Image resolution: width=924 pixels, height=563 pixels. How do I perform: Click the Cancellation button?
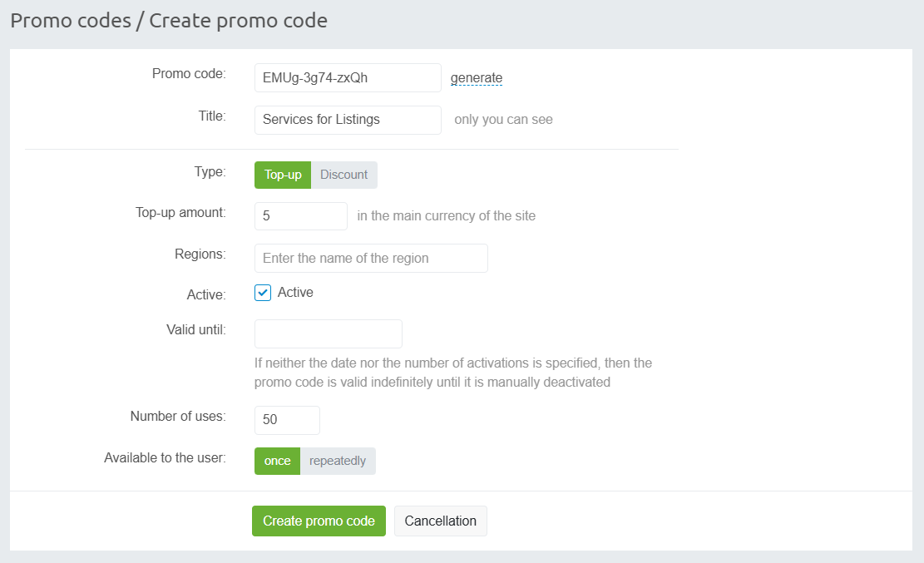pos(440,521)
